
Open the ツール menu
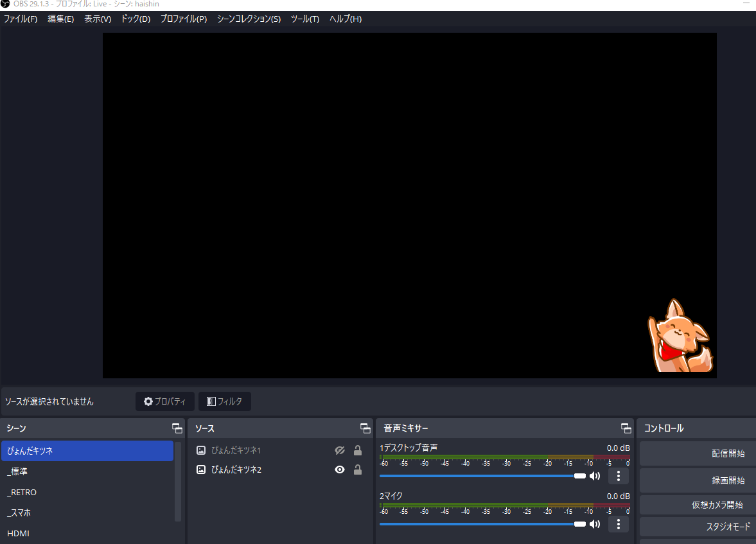point(304,19)
